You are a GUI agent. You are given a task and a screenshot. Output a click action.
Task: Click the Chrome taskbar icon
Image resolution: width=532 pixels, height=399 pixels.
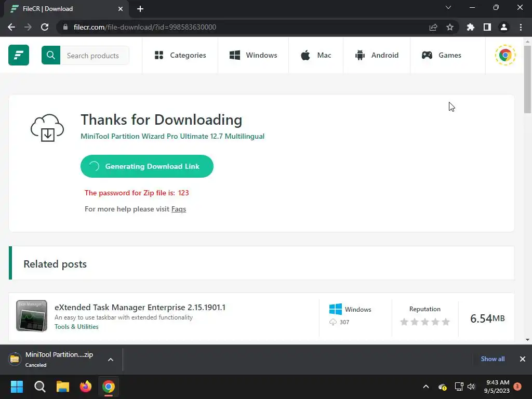pos(109,387)
